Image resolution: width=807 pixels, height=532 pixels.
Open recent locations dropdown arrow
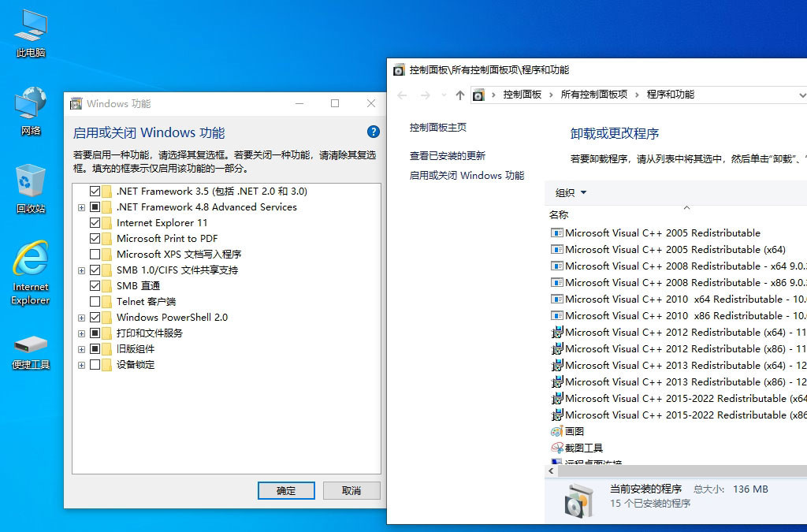[x=444, y=95]
